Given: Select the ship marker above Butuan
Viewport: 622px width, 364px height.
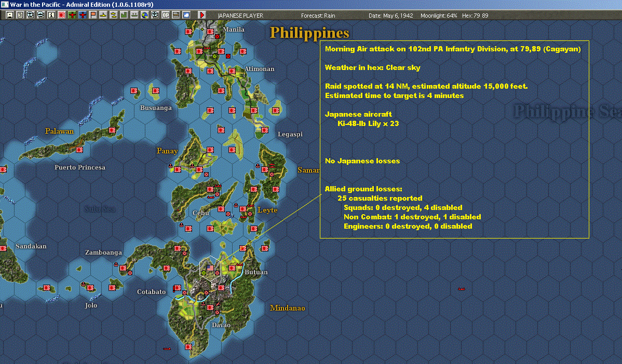Looking at the screenshot, I should pos(239,264).
